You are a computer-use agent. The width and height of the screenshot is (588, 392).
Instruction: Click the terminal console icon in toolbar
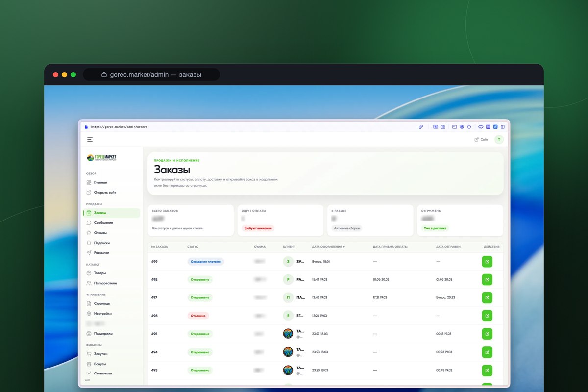(x=455, y=127)
